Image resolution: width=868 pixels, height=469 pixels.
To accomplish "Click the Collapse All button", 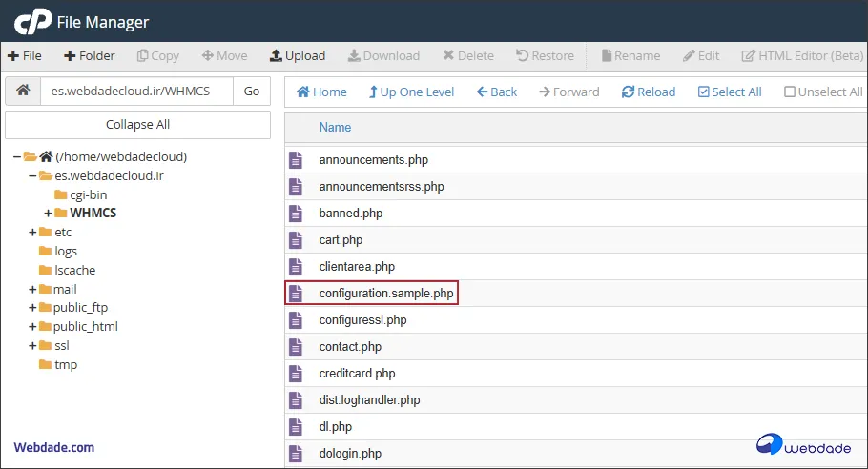I will pos(137,125).
